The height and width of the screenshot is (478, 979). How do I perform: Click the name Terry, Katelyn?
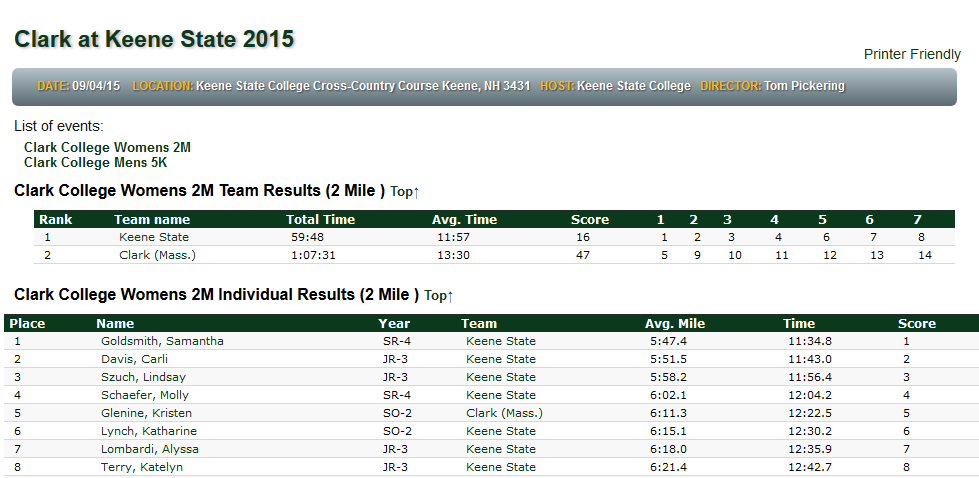pos(142,467)
